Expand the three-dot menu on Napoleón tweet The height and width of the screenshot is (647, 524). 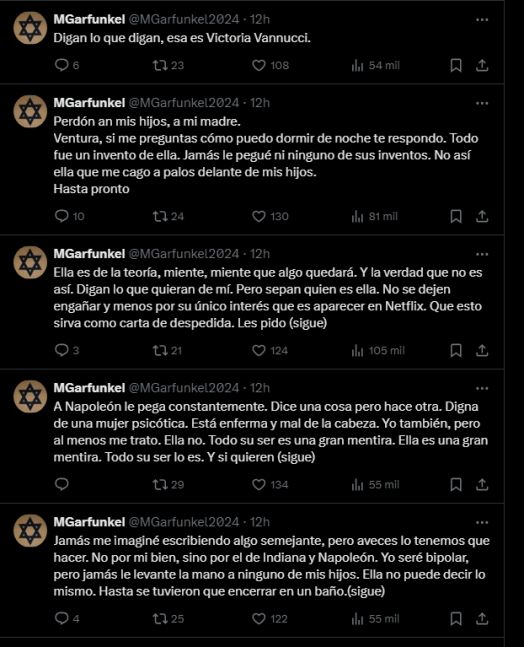click(482, 388)
